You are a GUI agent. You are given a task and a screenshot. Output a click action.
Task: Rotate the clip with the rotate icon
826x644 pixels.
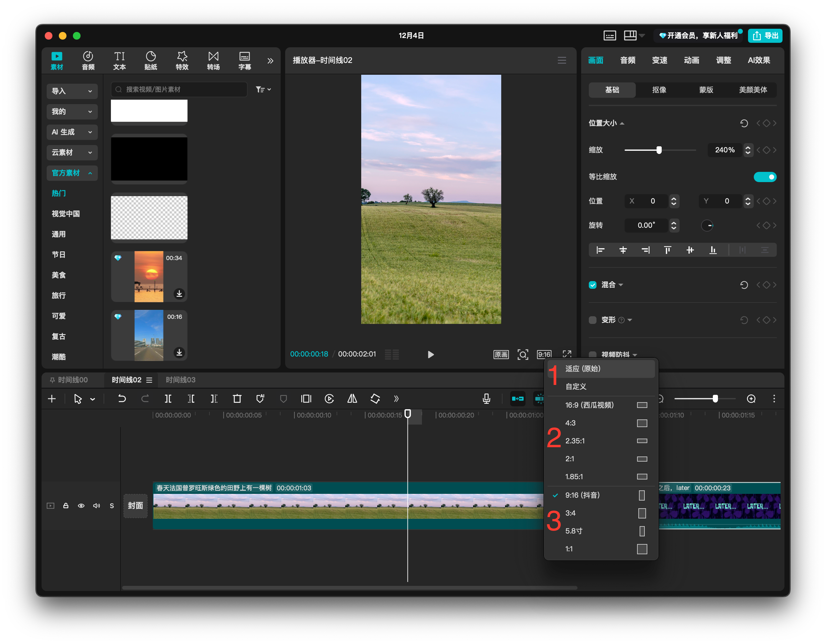click(375, 399)
